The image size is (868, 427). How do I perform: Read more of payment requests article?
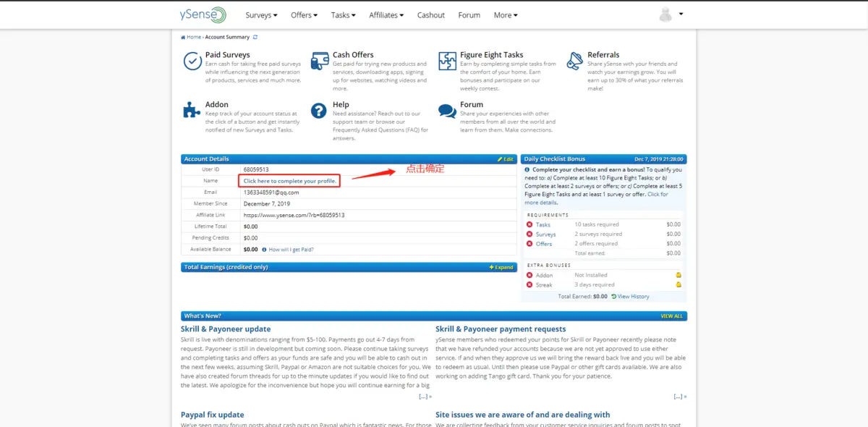coord(680,397)
